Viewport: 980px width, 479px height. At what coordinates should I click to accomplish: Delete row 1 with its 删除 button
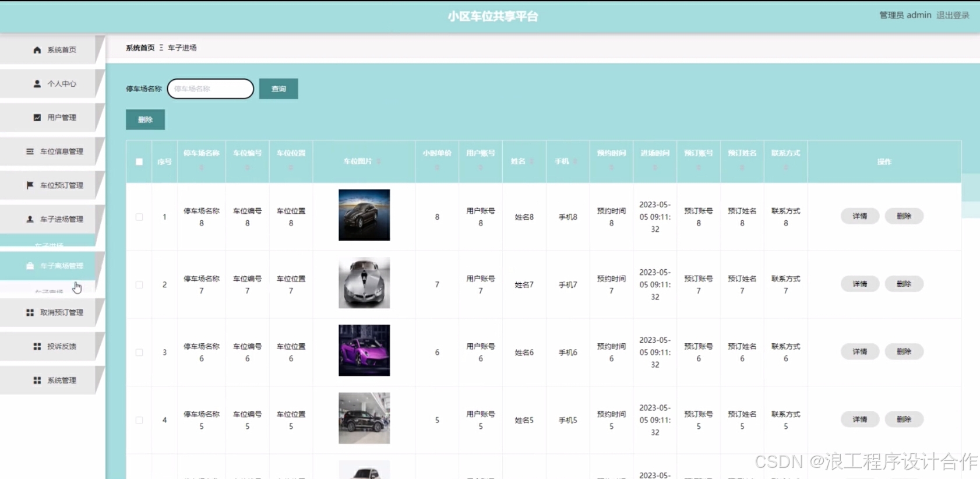pyautogui.click(x=904, y=216)
